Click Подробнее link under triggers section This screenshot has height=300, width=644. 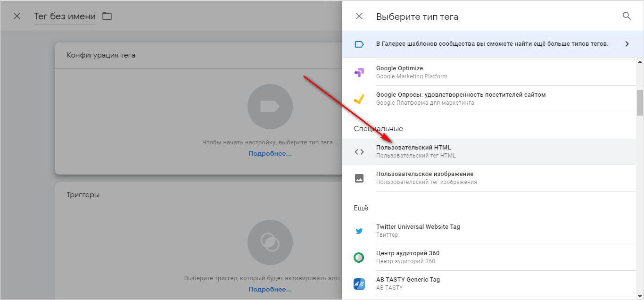(270, 290)
